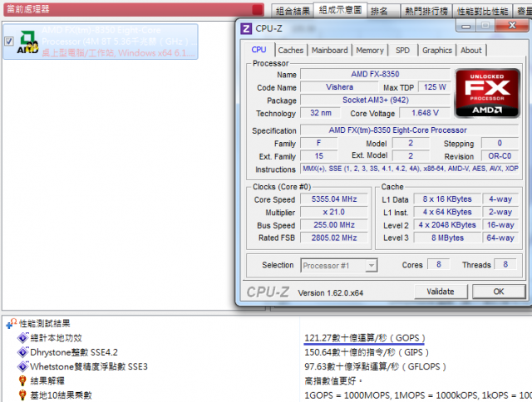Click the Version 1.62.0.x64 label

(x=331, y=293)
